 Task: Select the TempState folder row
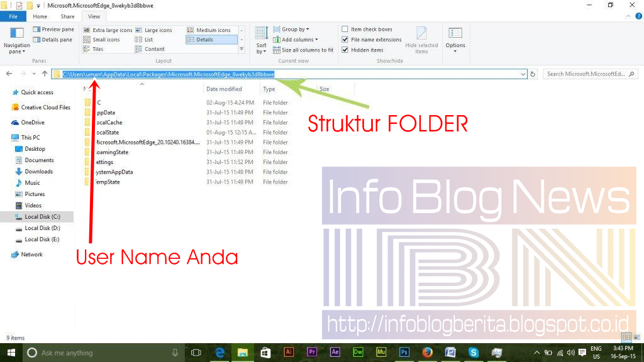[x=187, y=182]
